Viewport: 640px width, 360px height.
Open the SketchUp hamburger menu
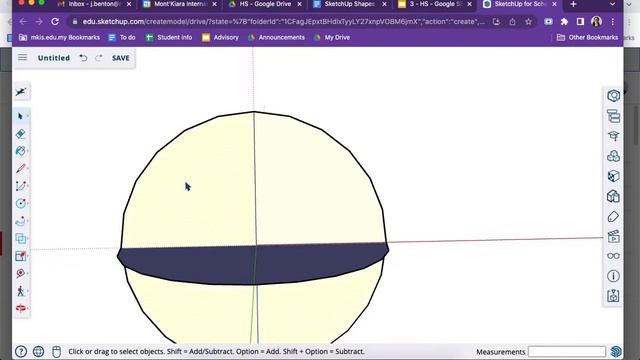pyautogui.click(x=22, y=58)
